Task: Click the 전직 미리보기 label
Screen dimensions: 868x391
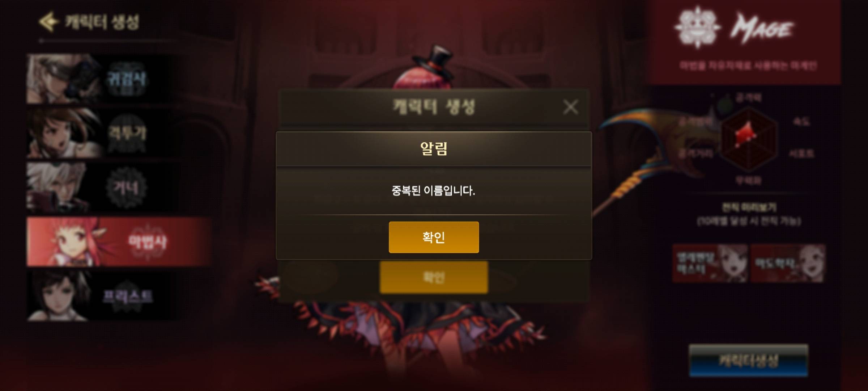Action: tap(749, 207)
